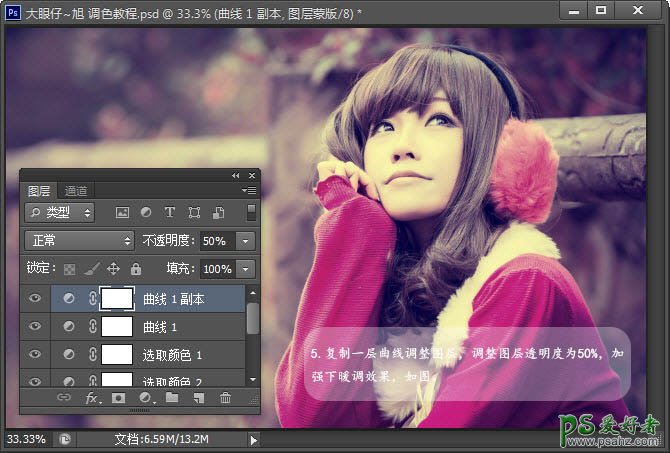Click the adjustment layer filter icon

point(146,213)
